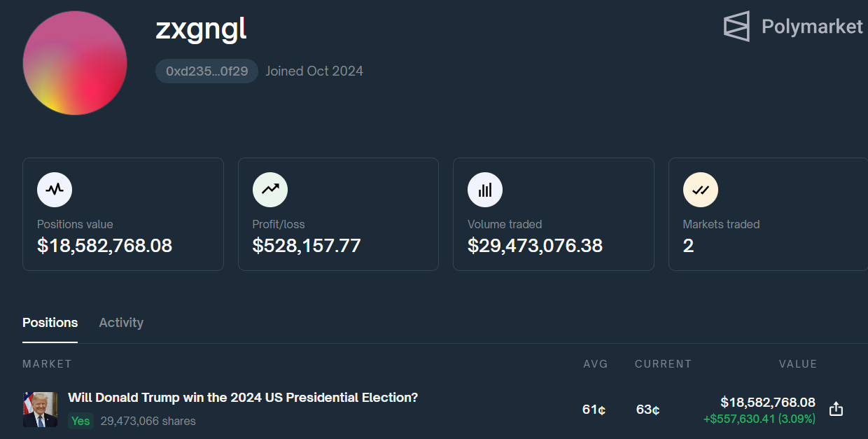
Task: Sort positions by CURRENT column header
Action: (x=663, y=364)
